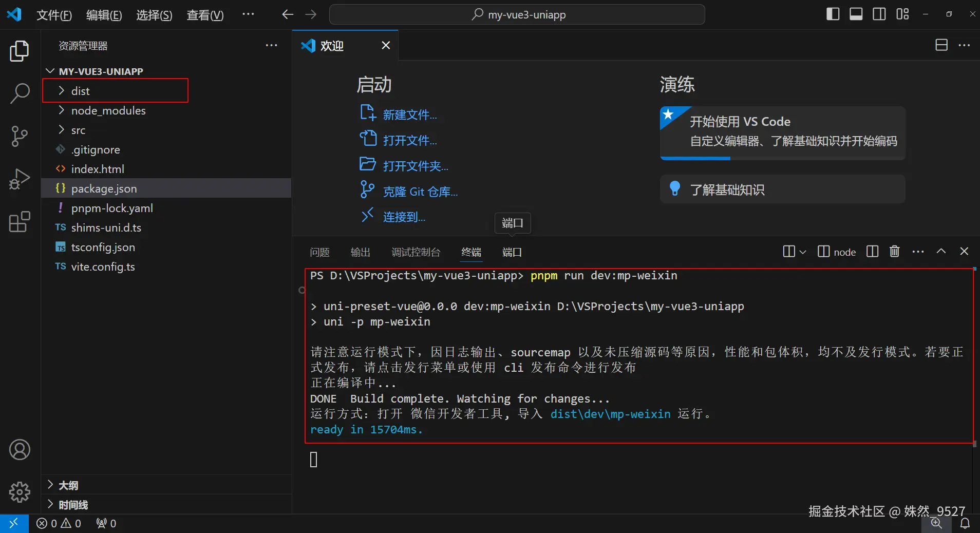Open the 查看(V) menu

205,15
